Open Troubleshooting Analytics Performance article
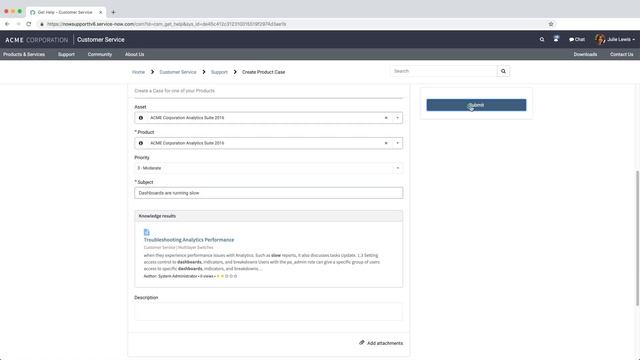 tap(189, 240)
